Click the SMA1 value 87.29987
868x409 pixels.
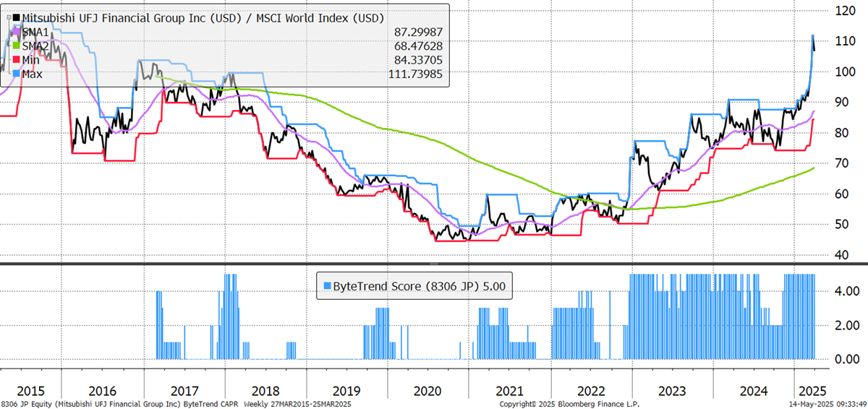418,33
